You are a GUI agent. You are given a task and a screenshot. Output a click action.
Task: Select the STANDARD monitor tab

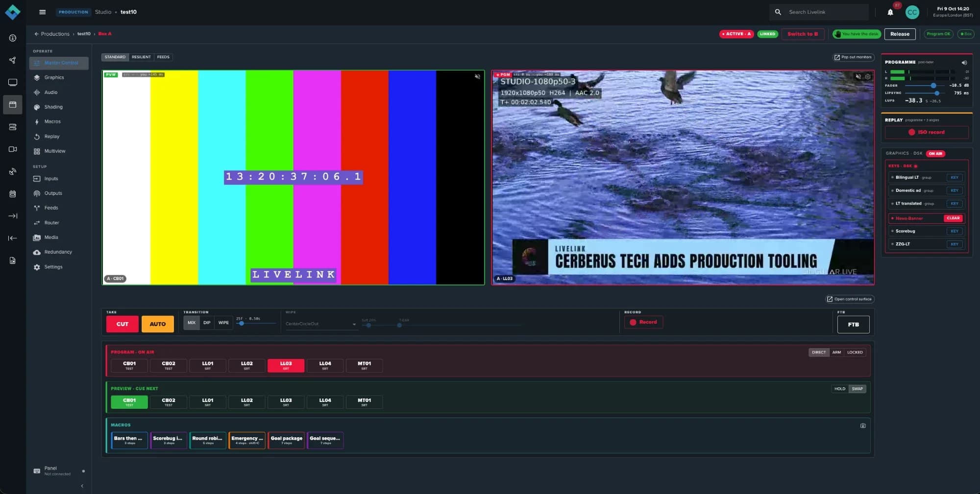click(115, 57)
